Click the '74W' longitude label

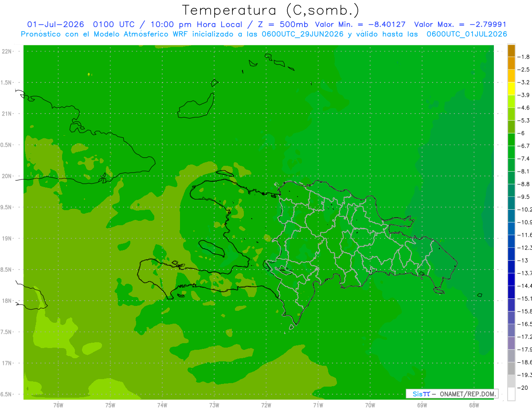pyautogui.click(x=162, y=405)
